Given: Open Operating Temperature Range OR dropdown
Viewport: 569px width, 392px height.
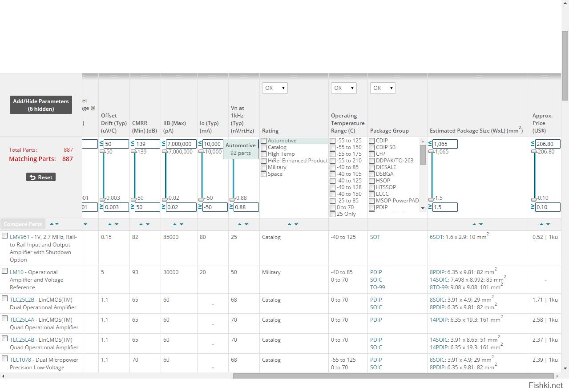Looking at the screenshot, I should (x=343, y=88).
